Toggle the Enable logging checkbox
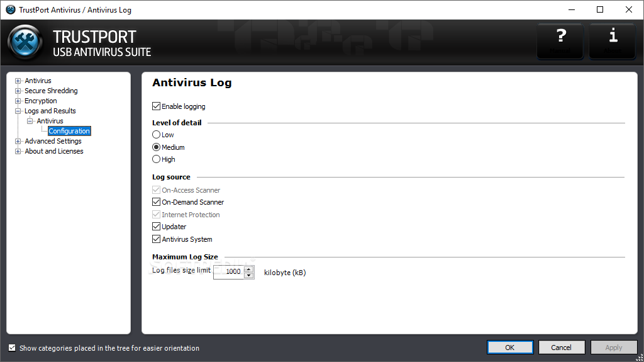Image resolution: width=644 pixels, height=362 pixels. point(156,106)
